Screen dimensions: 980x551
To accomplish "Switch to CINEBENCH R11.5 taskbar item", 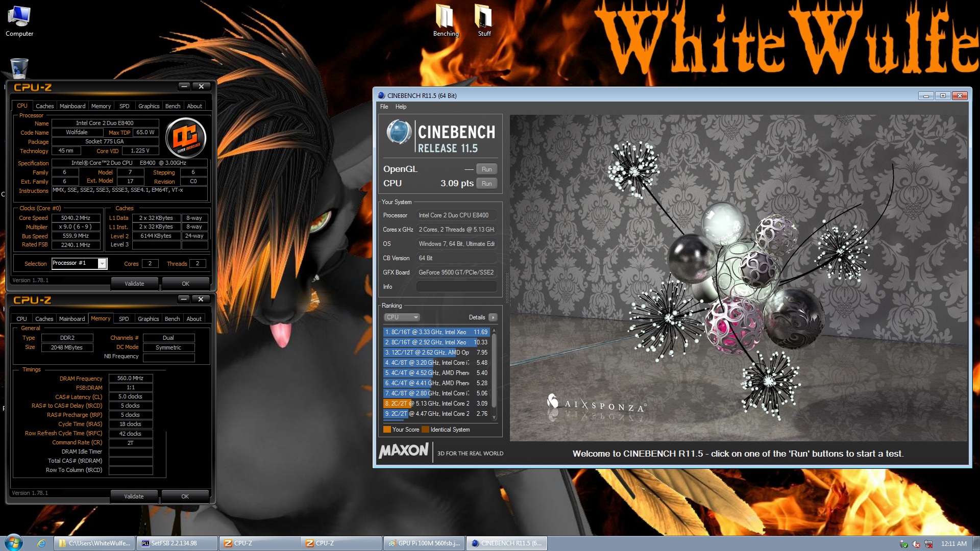I will click(507, 543).
